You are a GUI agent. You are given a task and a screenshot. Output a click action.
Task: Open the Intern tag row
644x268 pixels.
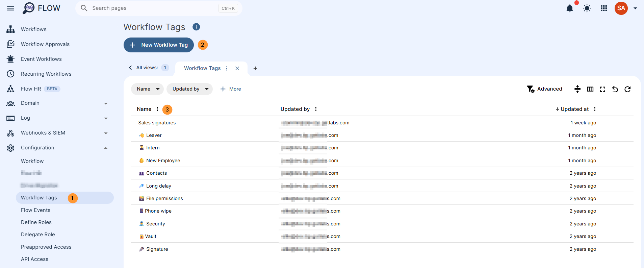(x=382, y=148)
